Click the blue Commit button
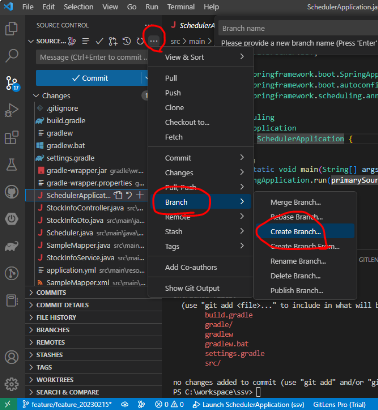 (89, 78)
